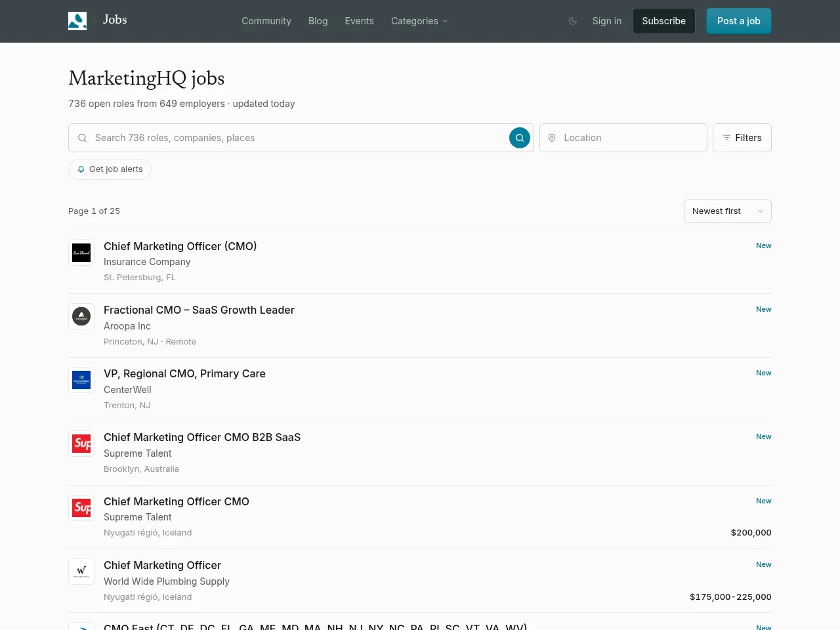Open Fractional CMO – SaaS Growth Leader listing
The width and height of the screenshot is (840, 630).
[x=199, y=310]
